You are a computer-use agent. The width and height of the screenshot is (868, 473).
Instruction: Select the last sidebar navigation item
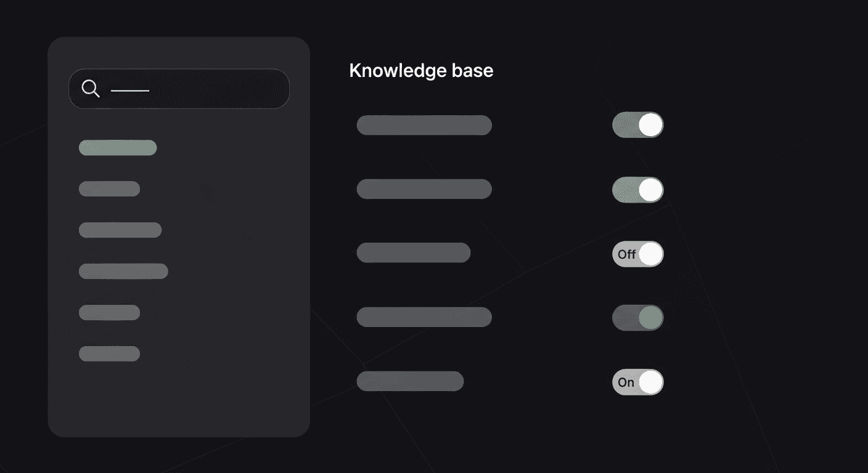point(109,354)
